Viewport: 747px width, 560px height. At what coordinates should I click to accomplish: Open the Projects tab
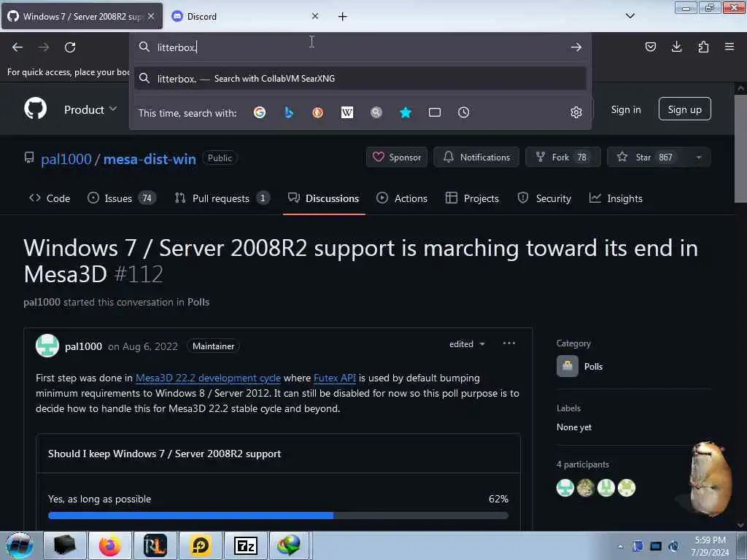[x=472, y=198]
